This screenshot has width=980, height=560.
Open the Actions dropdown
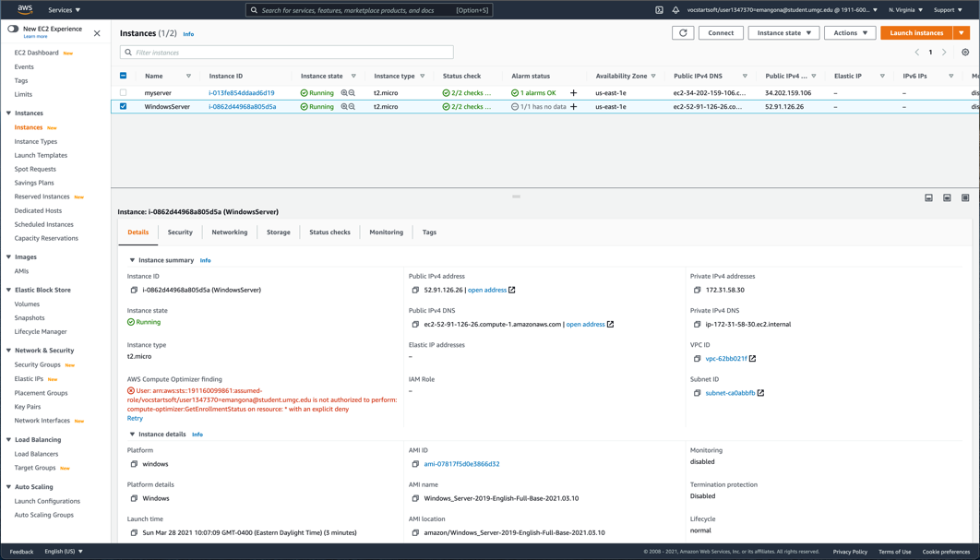tap(850, 33)
